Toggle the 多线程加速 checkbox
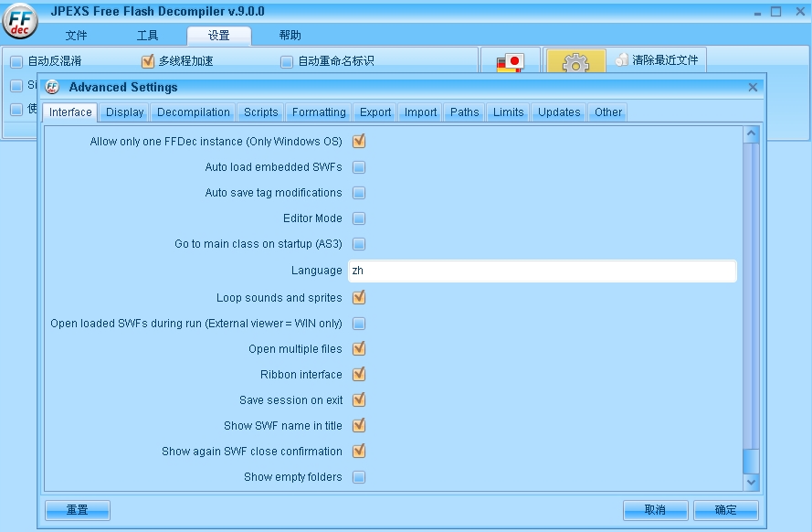812x532 pixels. (x=148, y=61)
